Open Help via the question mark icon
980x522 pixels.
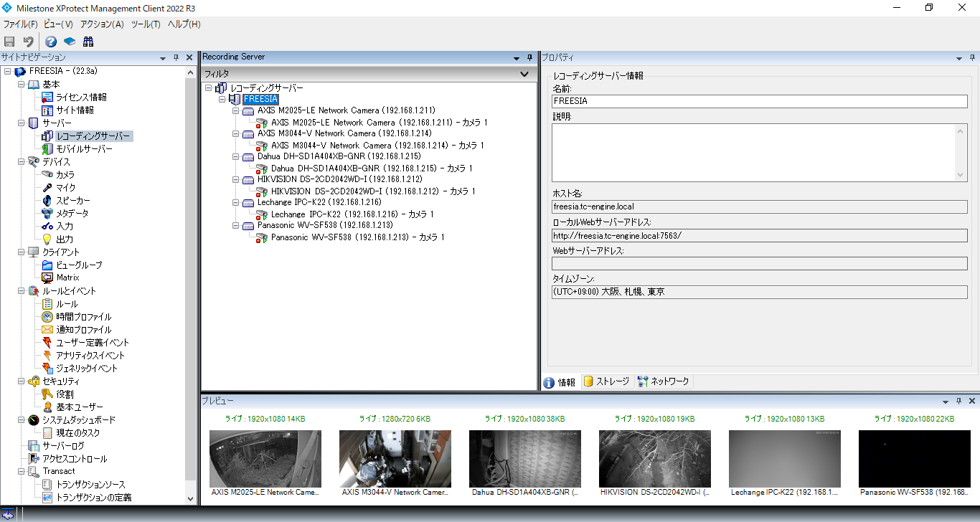click(x=51, y=42)
